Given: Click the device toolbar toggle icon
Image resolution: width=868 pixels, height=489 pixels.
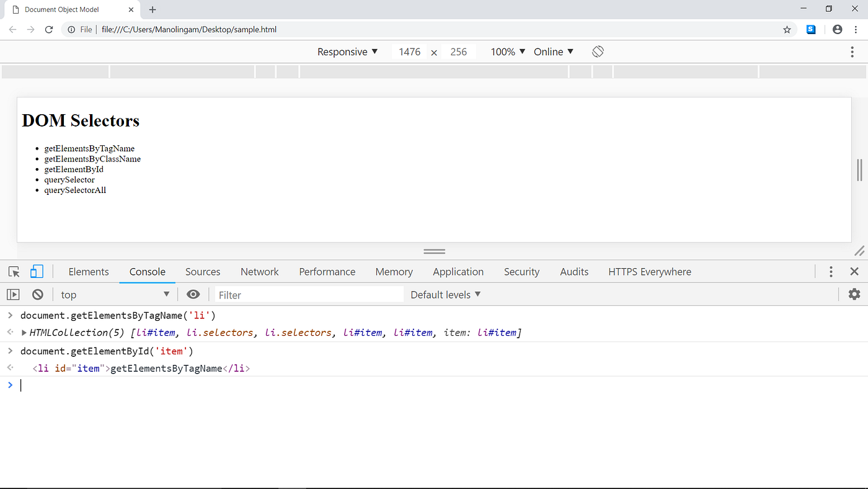Looking at the screenshot, I should coord(37,271).
